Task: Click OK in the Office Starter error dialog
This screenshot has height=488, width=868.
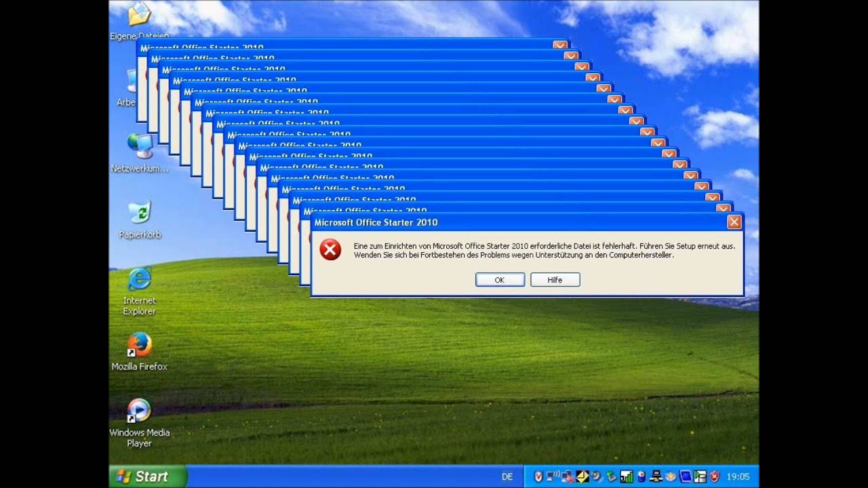Action: [500, 280]
